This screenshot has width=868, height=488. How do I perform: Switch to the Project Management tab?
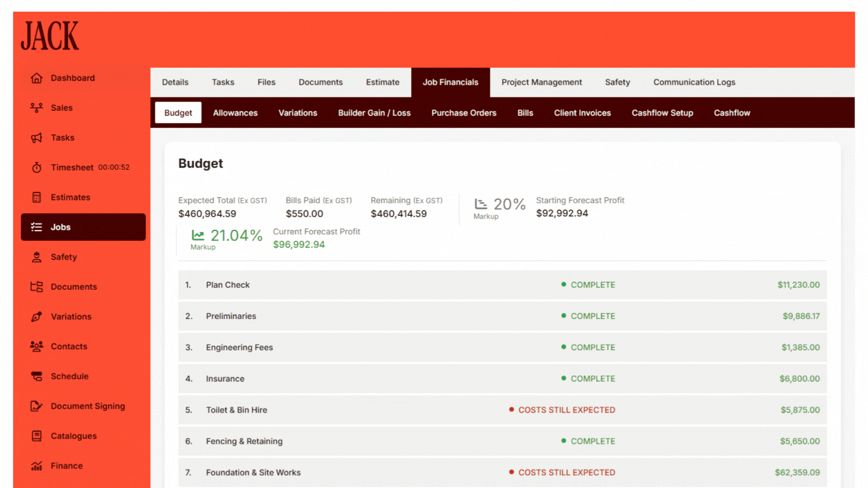[x=541, y=82]
